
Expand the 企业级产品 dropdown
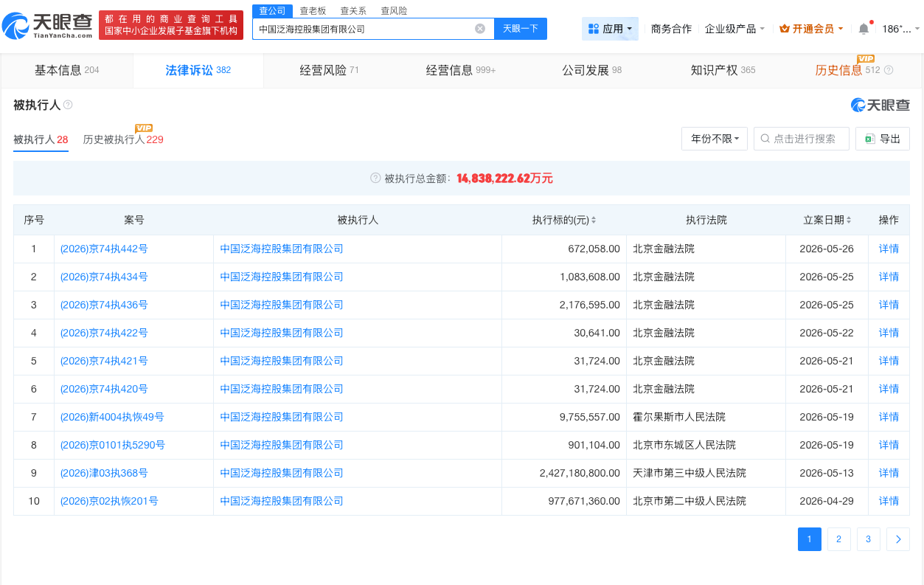point(734,29)
